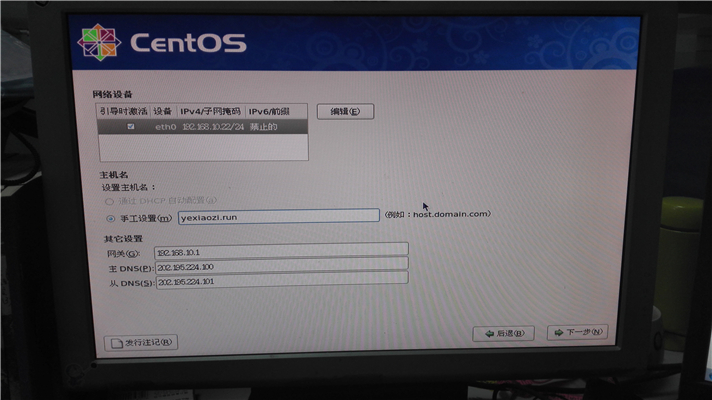Click the 引导时激活 column header
This screenshot has width=712, height=400.
pos(123,111)
